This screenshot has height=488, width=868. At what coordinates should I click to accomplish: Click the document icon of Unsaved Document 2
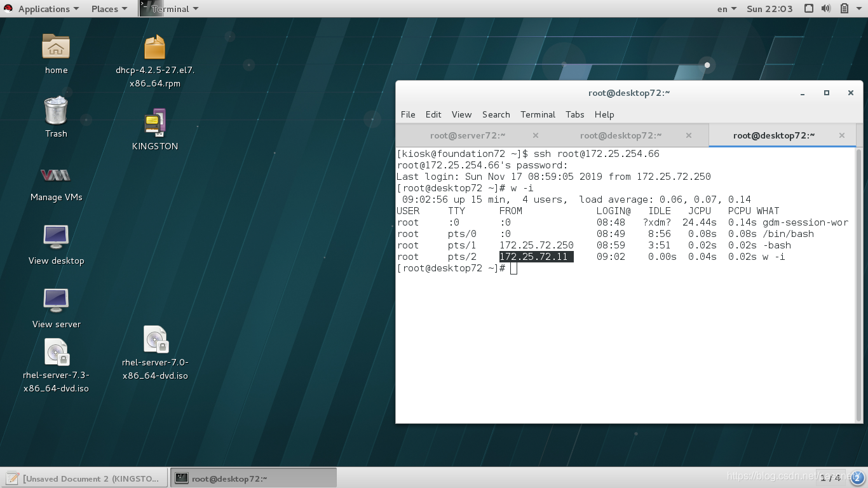[11, 478]
